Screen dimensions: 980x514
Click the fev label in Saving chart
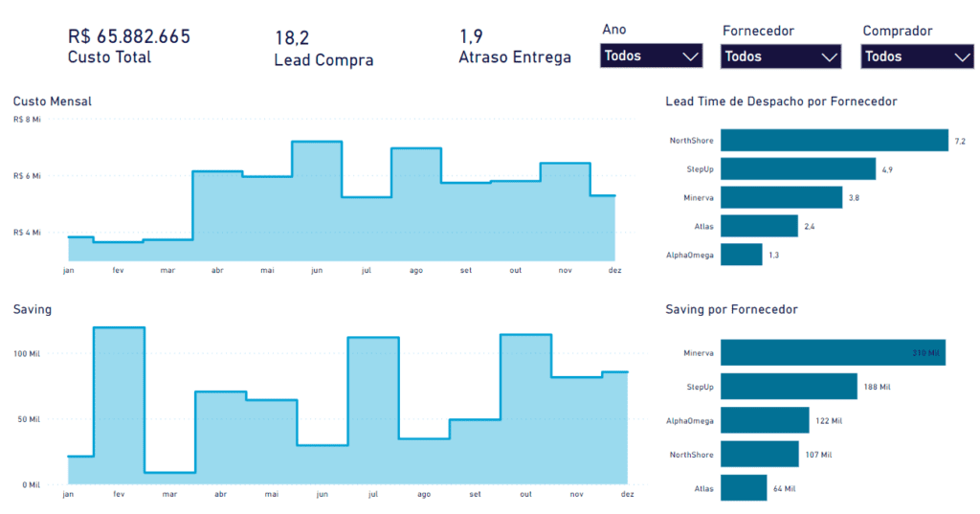point(119,494)
